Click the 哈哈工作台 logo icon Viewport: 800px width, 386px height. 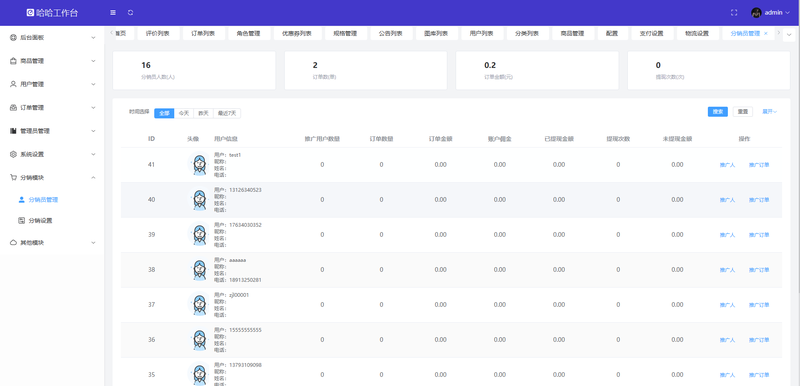(30, 13)
